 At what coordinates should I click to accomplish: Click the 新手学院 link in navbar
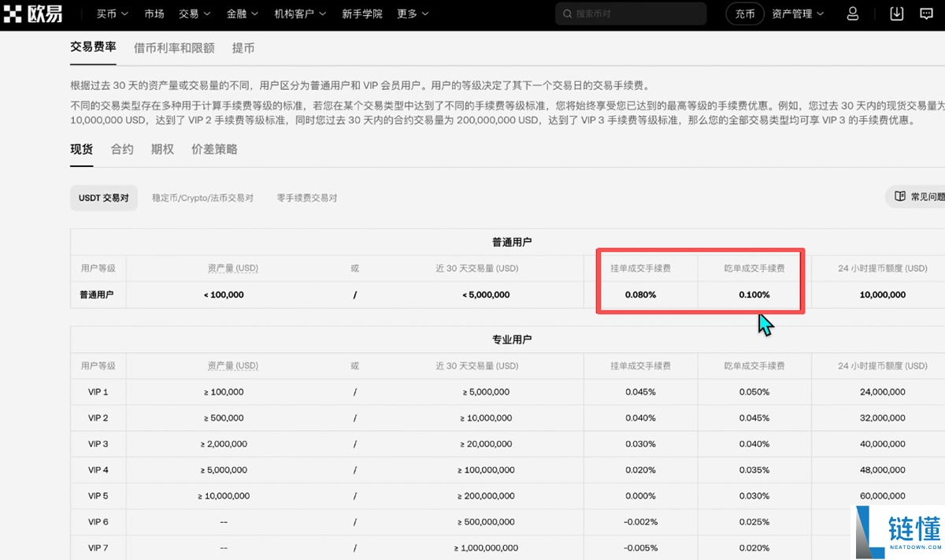click(x=362, y=13)
